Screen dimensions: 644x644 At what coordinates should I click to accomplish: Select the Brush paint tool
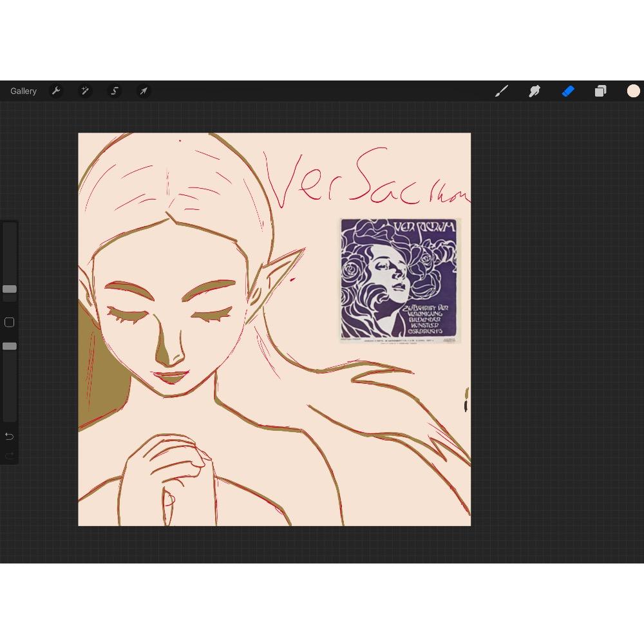tap(502, 91)
